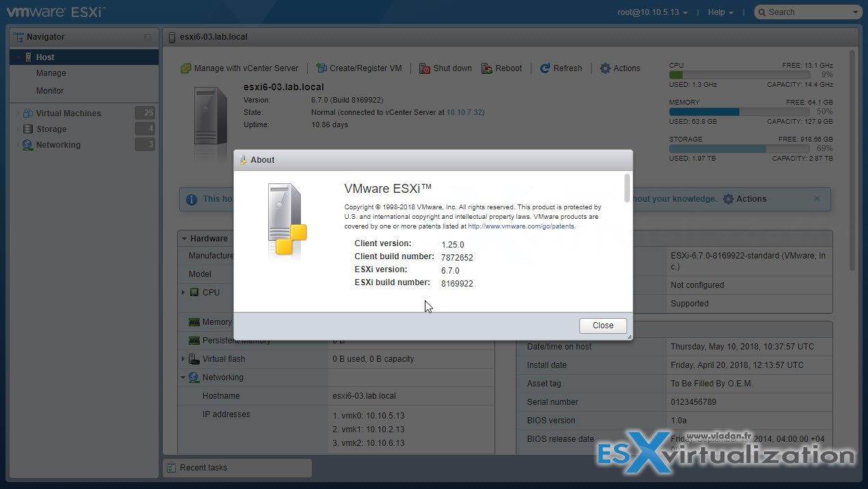Click the About dialog title icon
The height and width of the screenshot is (489, 868).
coord(243,160)
